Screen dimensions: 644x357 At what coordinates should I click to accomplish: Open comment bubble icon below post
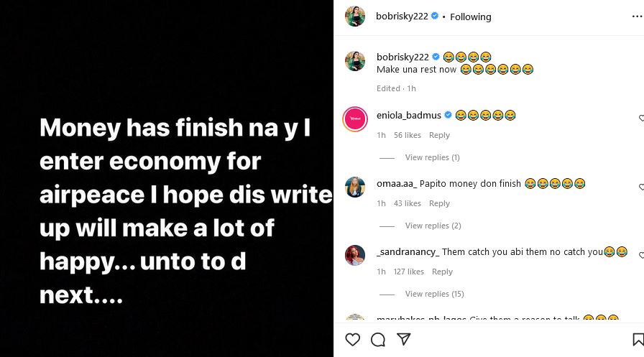coord(378,339)
